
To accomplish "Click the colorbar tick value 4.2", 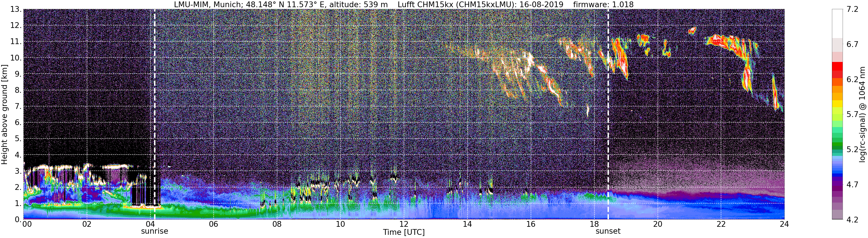I will pos(852,220).
